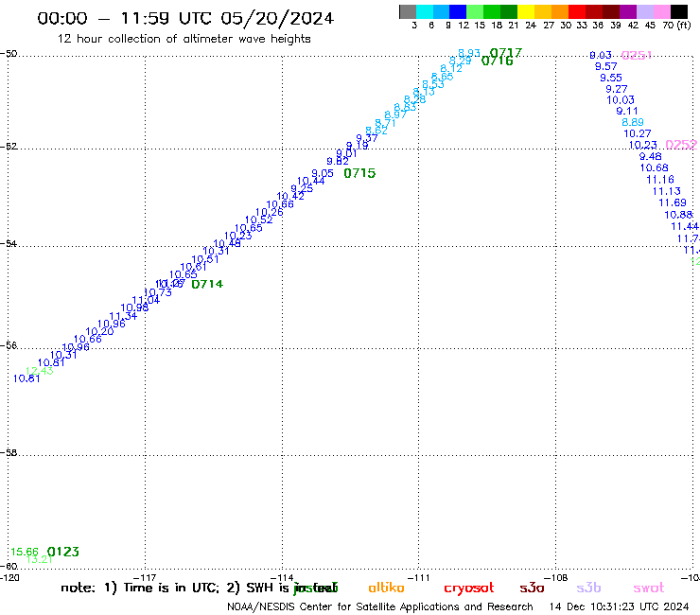700x615 pixels.
Task: Click the pink swot time label '0251'
Action: click(637, 56)
